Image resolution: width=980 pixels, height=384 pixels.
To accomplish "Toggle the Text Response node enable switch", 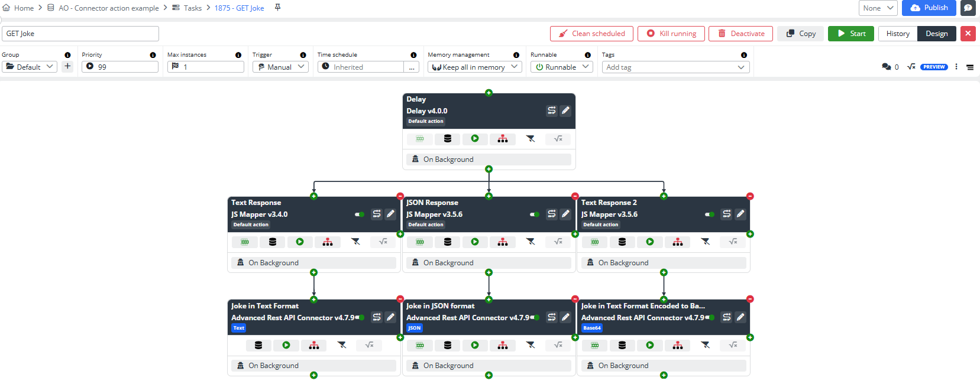I will (x=360, y=214).
